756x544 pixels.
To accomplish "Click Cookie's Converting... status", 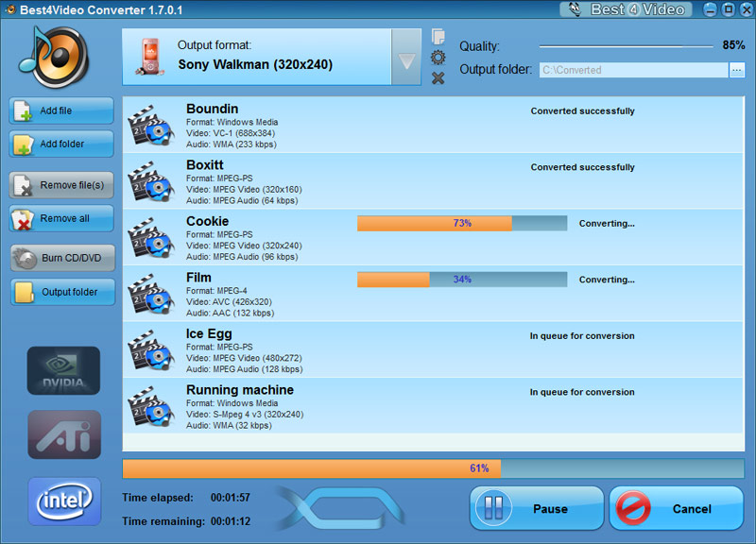I will 607,224.
